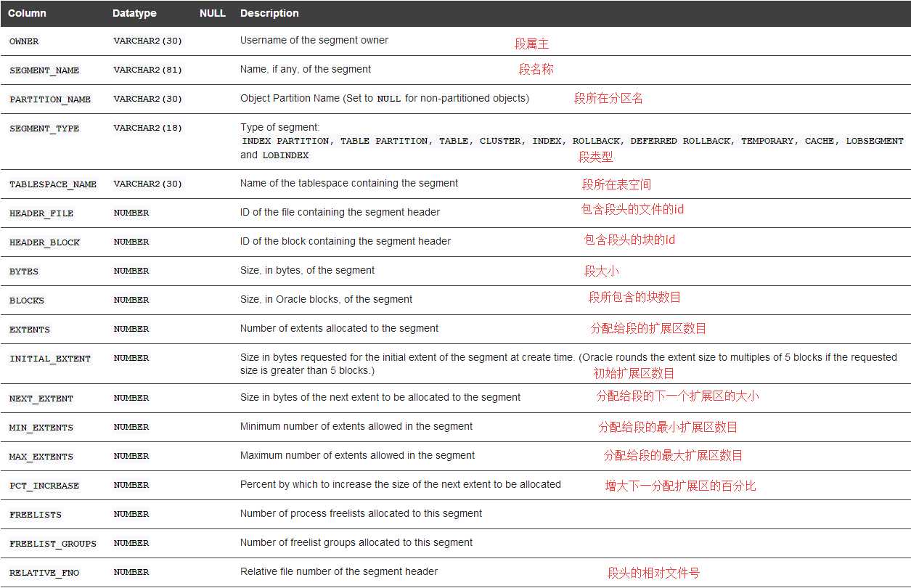This screenshot has height=588, width=911.
Task: Click the "Type of segment:" text
Action: (x=280, y=127)
